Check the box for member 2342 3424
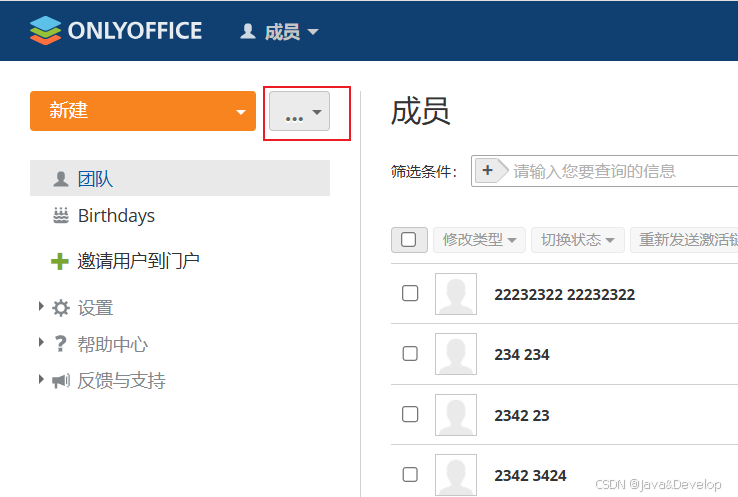Image resolution: width=738 pixels, height=497 pixels. (410, 474)
